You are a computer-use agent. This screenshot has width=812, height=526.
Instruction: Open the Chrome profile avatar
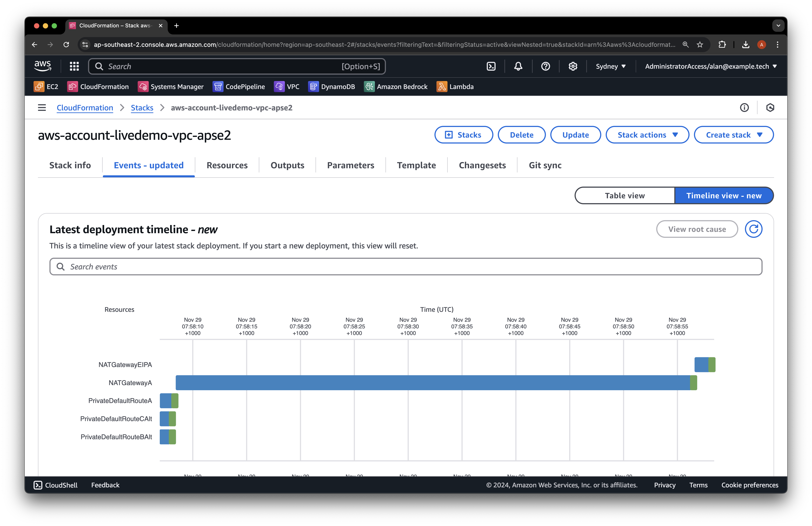coord(761,45)
